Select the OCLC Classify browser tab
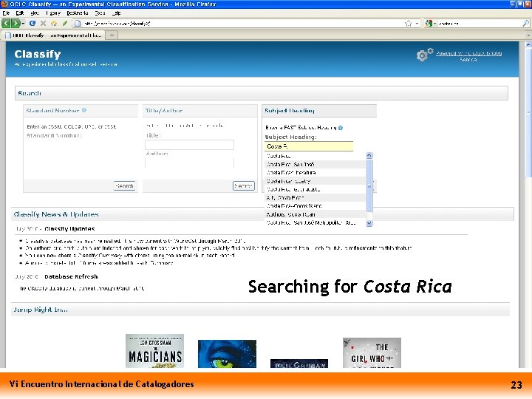This screenshot has height=399, width=532. pos(53,35)
